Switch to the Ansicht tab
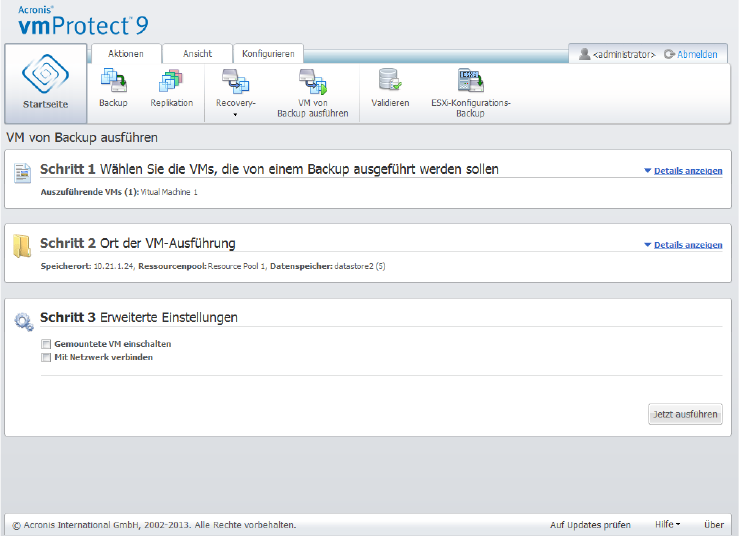 197,54
